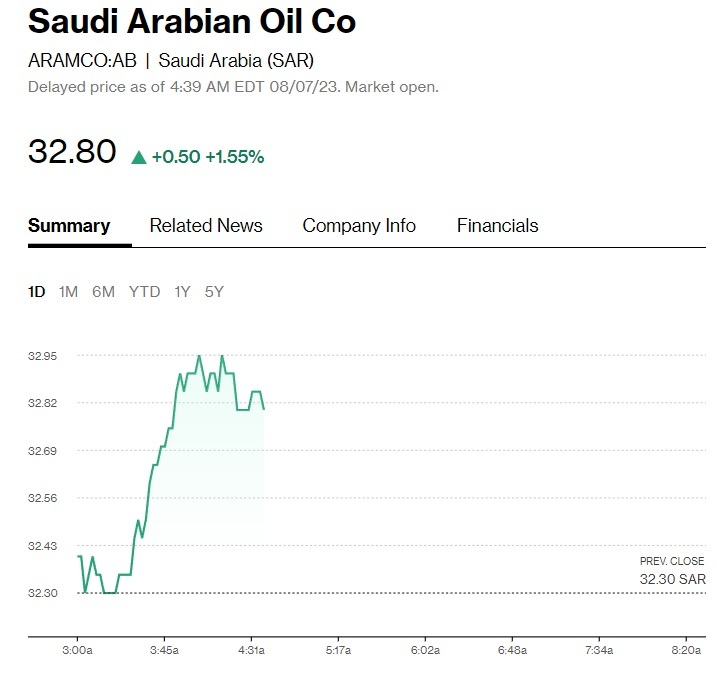Screen dimensions: 717x697
Task: Open the Company Info tab
Action: (359, 226)
